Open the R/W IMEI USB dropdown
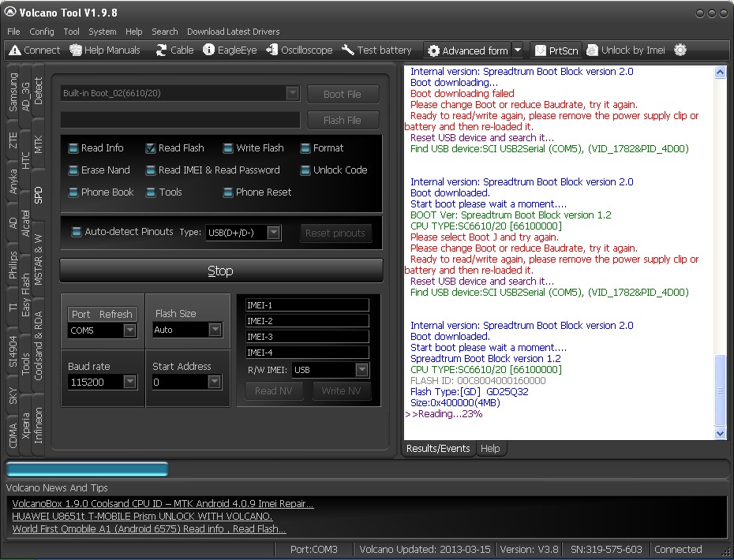The width and height of the screenshot is (734, 560). point(361,370)
